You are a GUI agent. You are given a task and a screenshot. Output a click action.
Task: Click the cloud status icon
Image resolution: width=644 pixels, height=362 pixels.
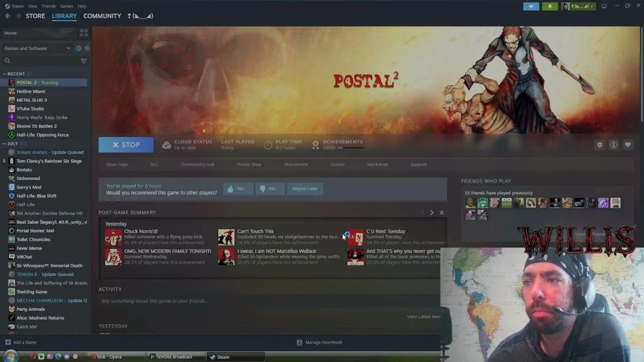(167, 145)
